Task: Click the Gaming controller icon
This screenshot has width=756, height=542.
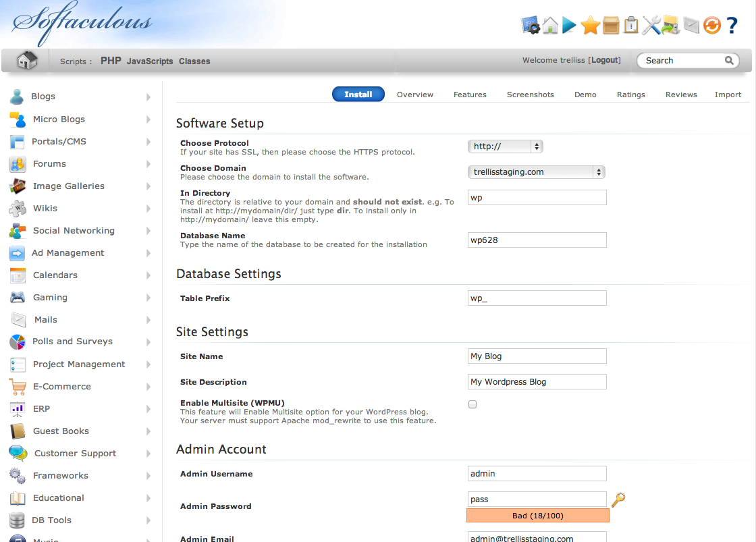Action: [18, 297]
